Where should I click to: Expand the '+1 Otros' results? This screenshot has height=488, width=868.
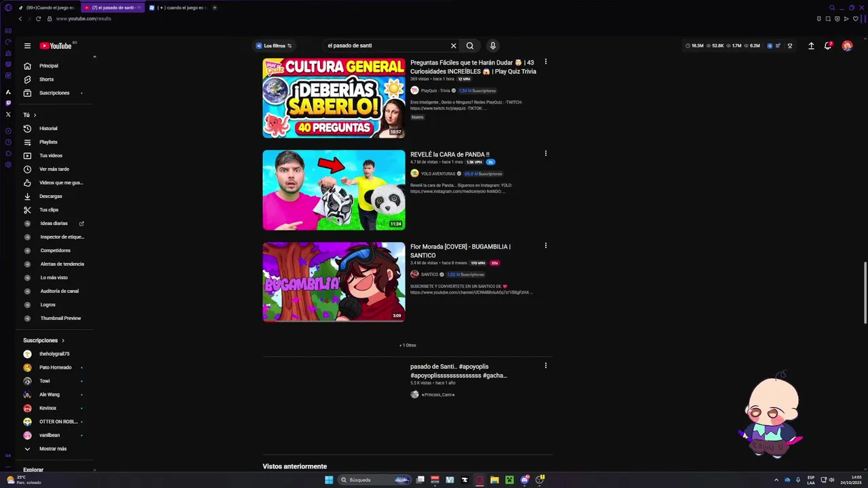pyautogui.click(x=408, y=345)
